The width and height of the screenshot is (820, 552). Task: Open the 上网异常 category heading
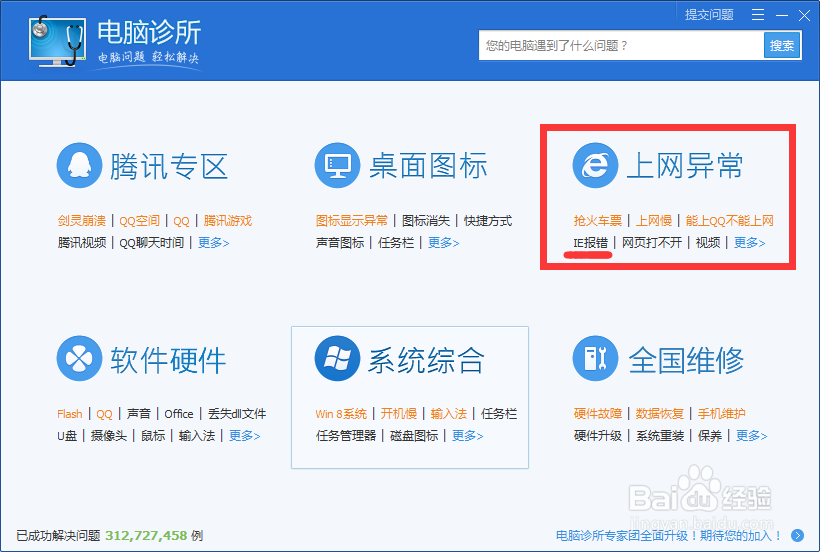coord(685,166)
